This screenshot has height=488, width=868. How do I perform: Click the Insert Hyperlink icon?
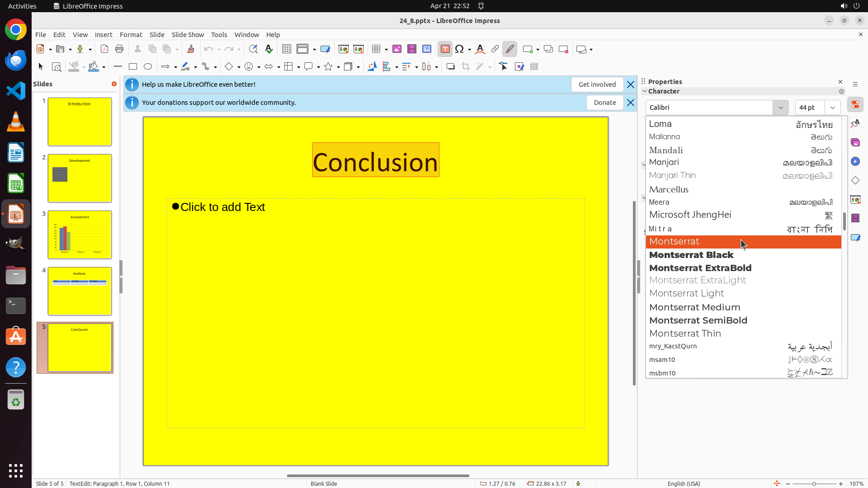tap(495, 49)
